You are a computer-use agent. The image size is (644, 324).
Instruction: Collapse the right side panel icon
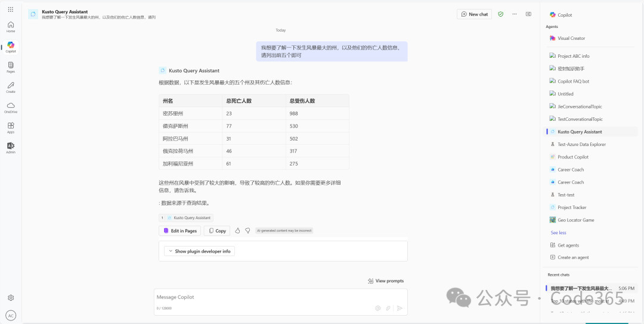click(x=528, y=14)
